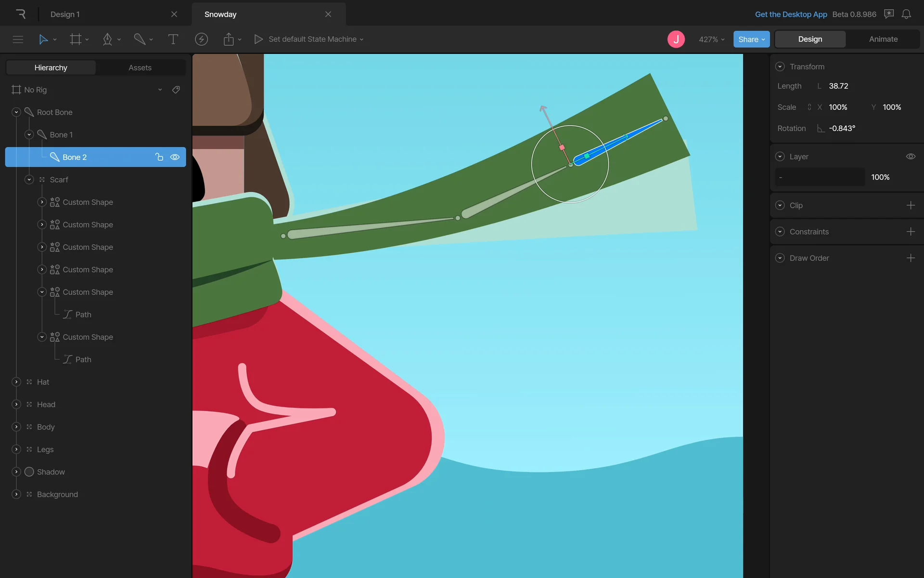The image size is (924, 578).
Task: Switch to the Assets tab
Action: click(x=140, y=68)
